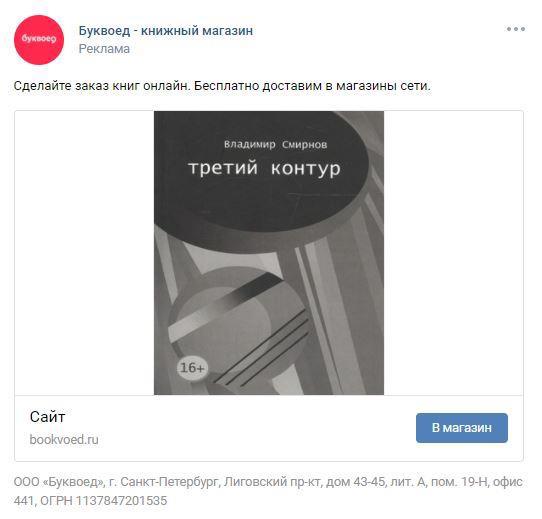Click the white area left of the book cover

(x=84, y=253)
